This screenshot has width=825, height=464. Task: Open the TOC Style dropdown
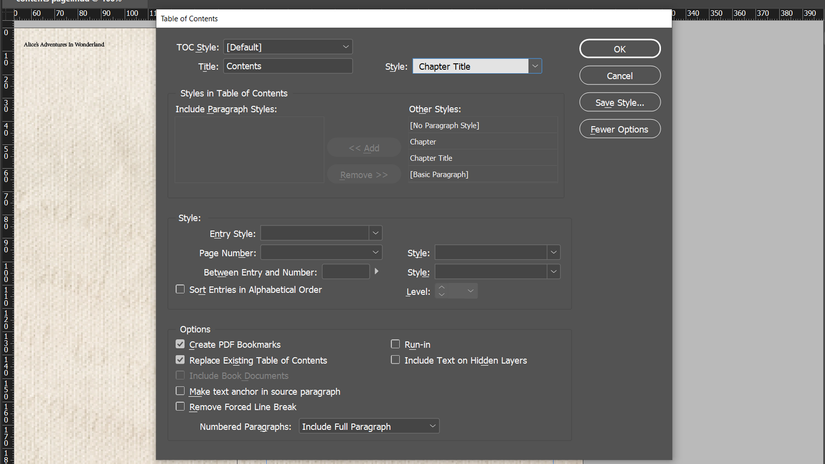click(x=288, y=47)
